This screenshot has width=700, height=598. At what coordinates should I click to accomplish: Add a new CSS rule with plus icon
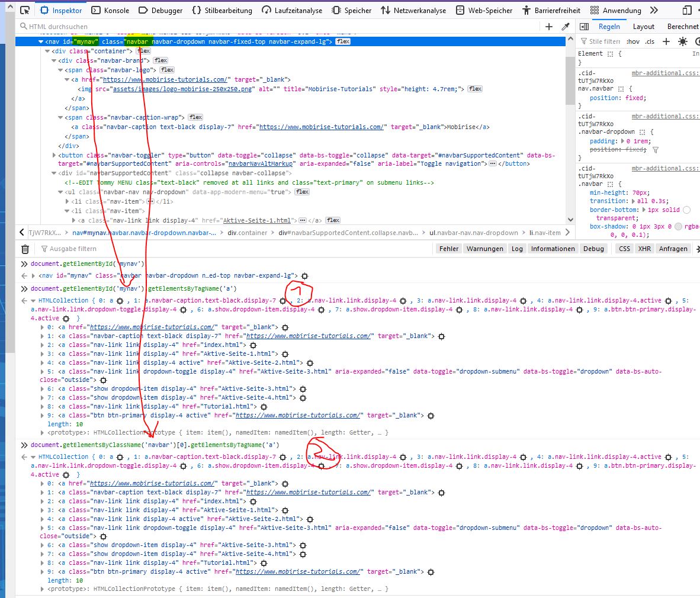click(x=666, y=41)
